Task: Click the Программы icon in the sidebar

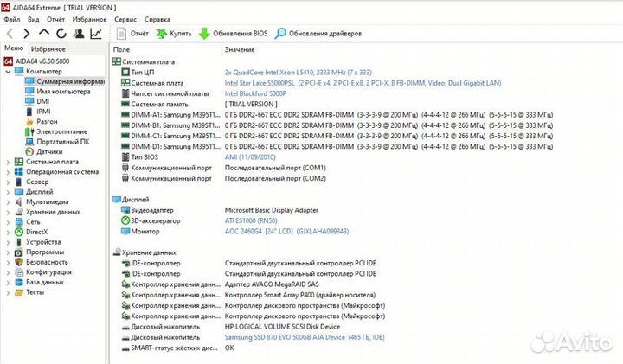Action: pos(19,252)
